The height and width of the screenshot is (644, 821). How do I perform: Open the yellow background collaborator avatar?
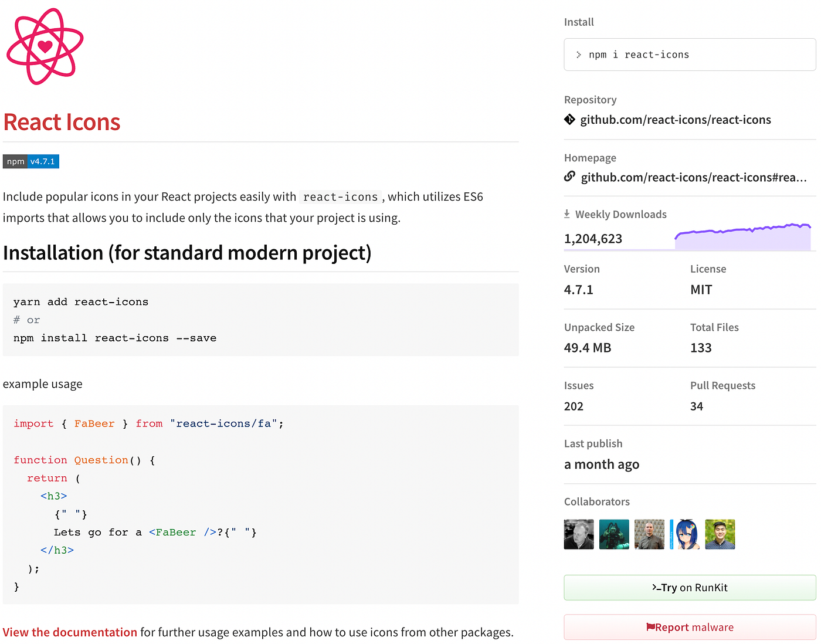coord(720,534)
